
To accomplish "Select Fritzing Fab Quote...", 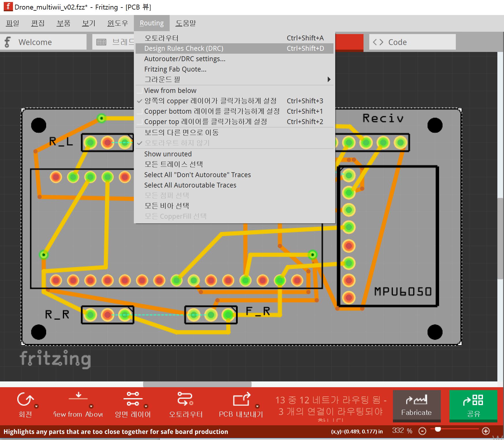I will tap(234, 69).
